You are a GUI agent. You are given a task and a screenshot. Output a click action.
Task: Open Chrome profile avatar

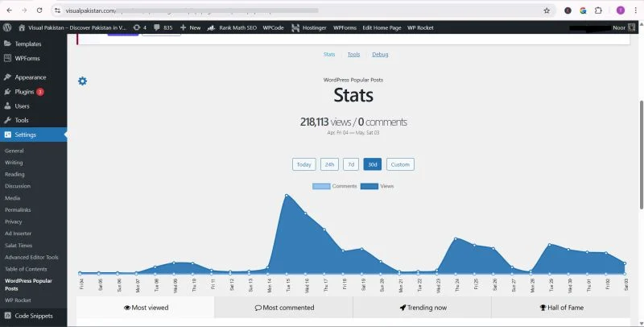pyautogui.click(x=621, y=10)
